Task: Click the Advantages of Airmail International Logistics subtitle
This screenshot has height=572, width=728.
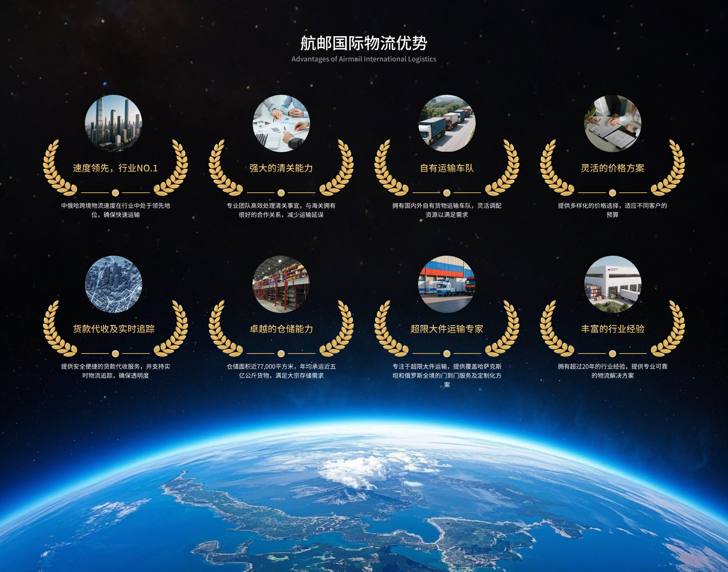Action: pyautogui.click(x=364, y=59)
